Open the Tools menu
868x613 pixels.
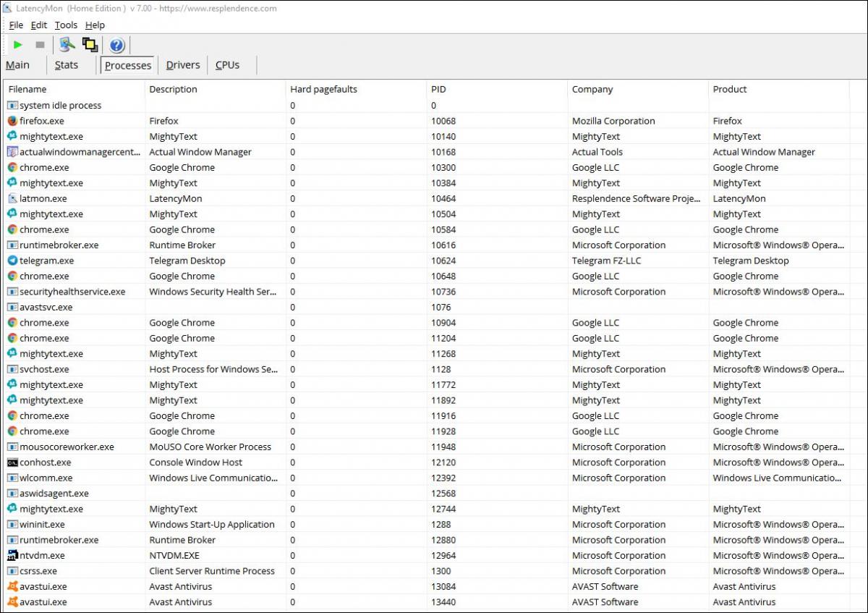(x=66, y=25)
